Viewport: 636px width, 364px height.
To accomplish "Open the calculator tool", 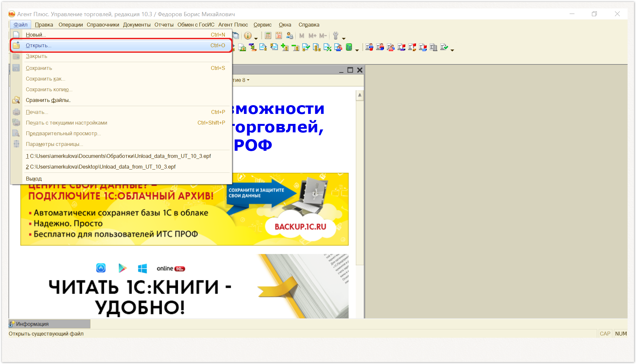I will tap(268, 36).
